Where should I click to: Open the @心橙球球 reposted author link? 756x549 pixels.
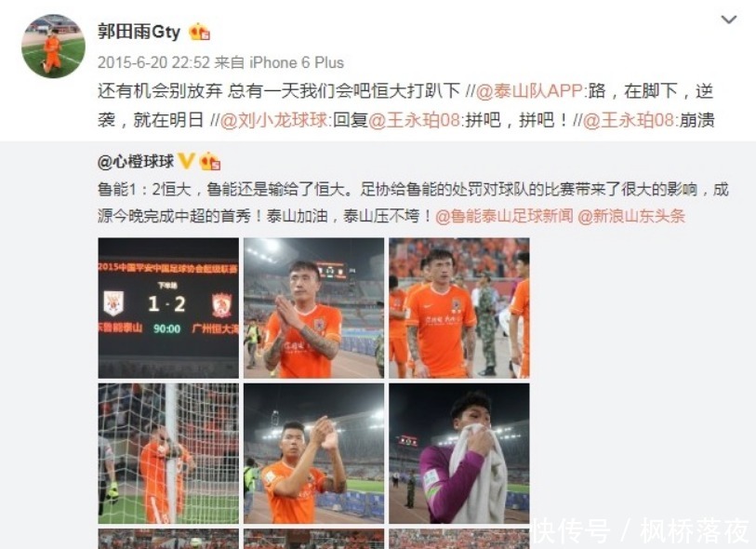pos(136,161)
